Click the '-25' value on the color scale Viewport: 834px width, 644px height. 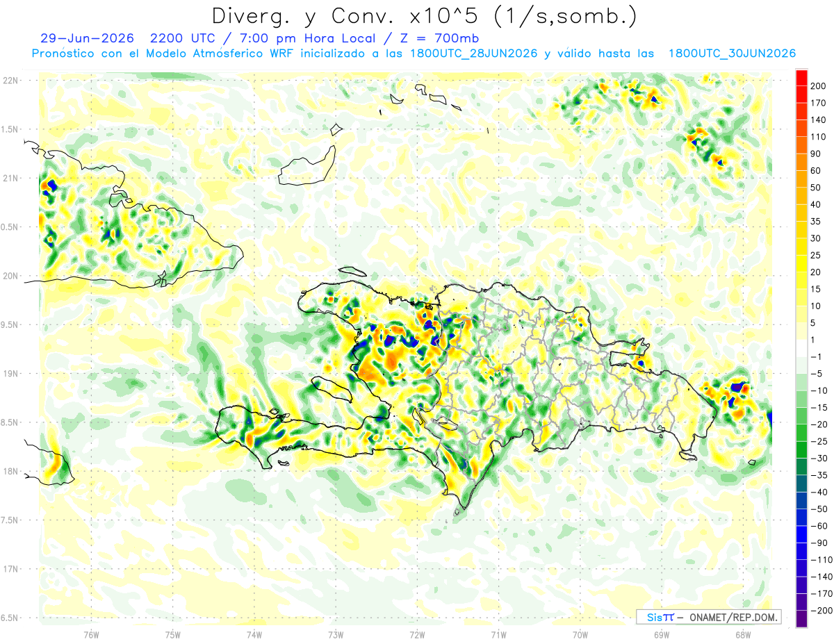coord(819,441)
